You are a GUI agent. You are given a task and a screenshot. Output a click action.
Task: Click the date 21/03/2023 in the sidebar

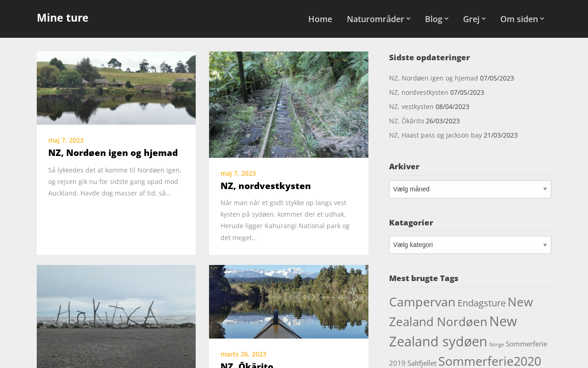click(501, 135)
